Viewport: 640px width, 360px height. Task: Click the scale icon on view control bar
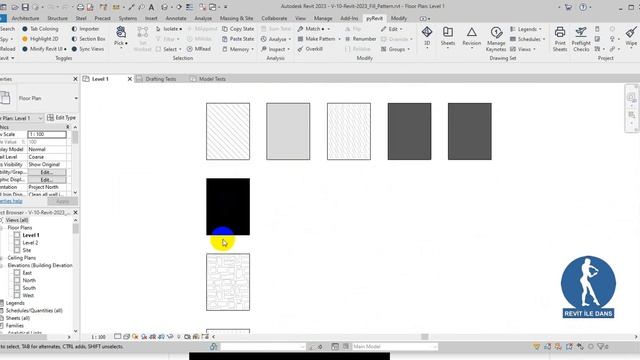(98, 337)
